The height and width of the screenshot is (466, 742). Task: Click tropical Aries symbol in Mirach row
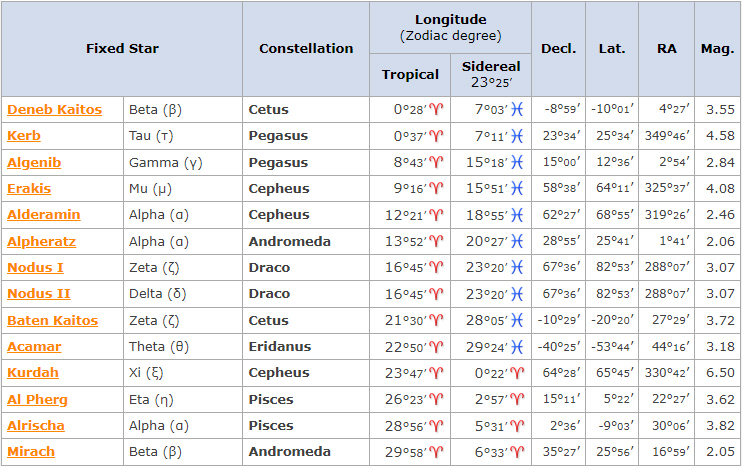pyautogui.click(x=435, y=452)
